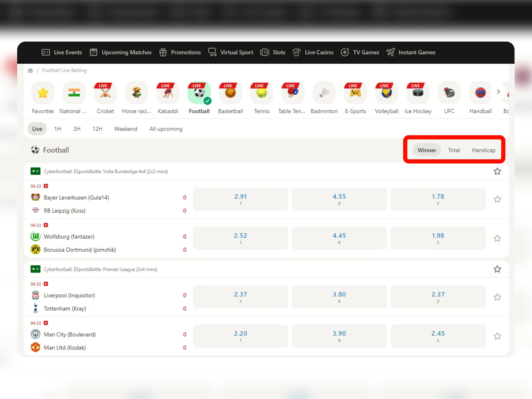Favorite the Bayer Leverkusen vs RB Leipzig match

pyautogui.click(x=497, y=199)
